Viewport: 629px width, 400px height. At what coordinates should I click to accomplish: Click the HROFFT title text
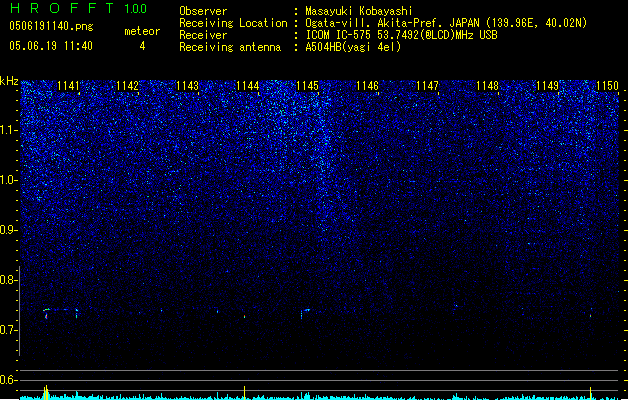click(x=62, y=8)
